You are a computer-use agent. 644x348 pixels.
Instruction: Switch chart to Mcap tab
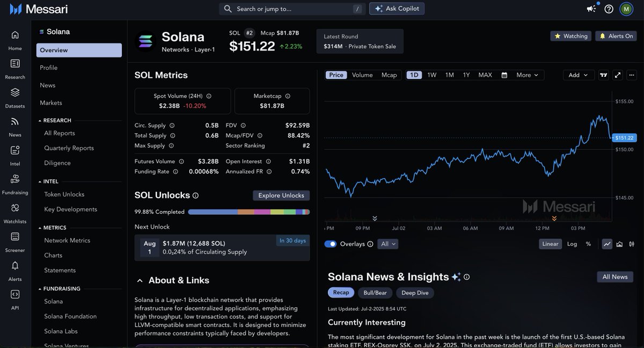pyautogui.click(x=389, y=75)
